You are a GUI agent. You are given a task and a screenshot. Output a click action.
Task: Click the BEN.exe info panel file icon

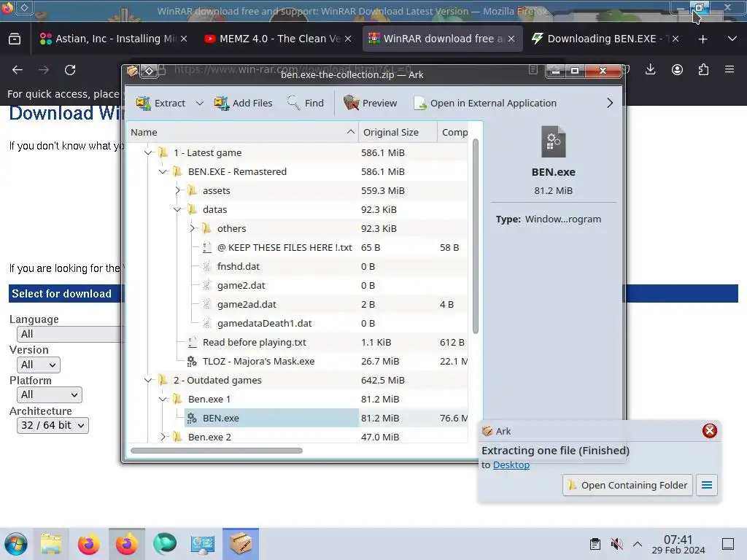(553, 141)
